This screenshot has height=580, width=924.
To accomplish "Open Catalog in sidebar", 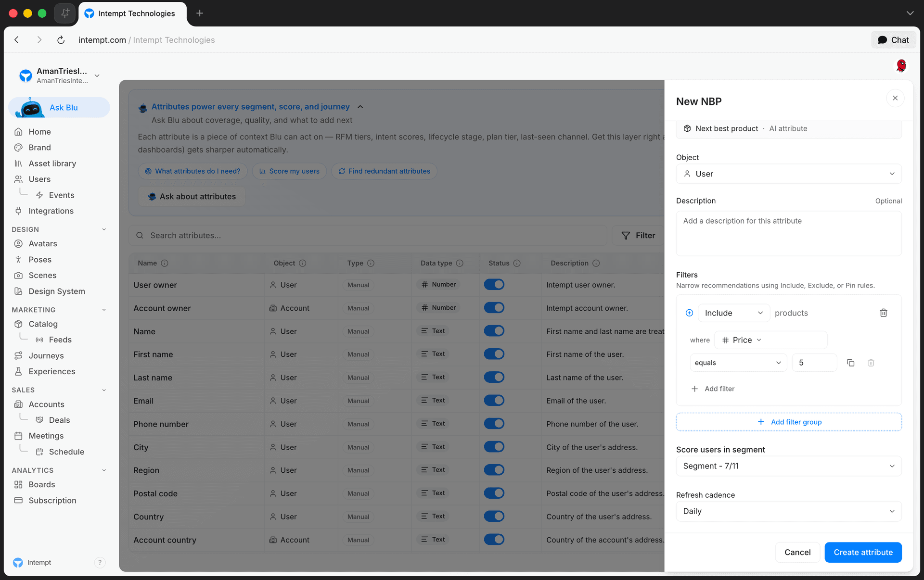I will 43,324.
